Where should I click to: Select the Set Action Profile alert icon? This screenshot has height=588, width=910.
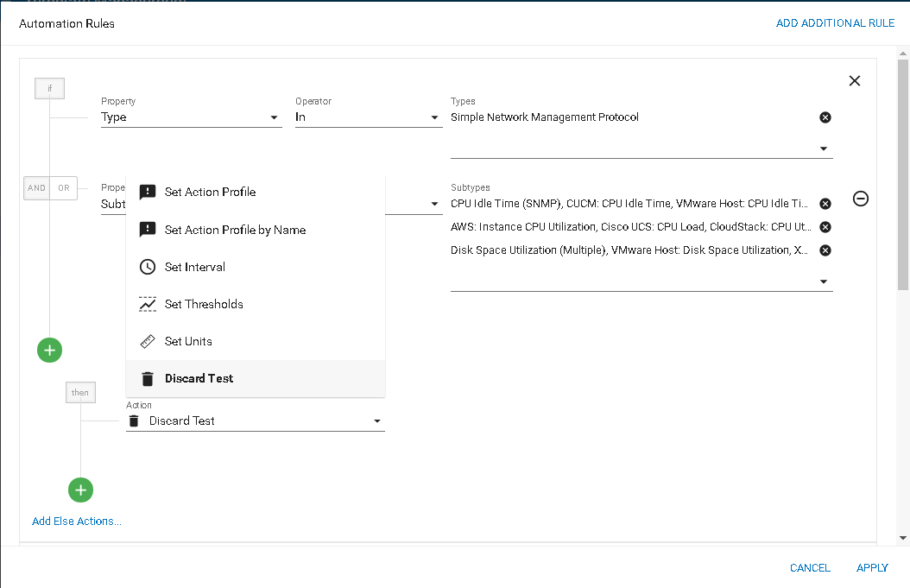point(148,193)
